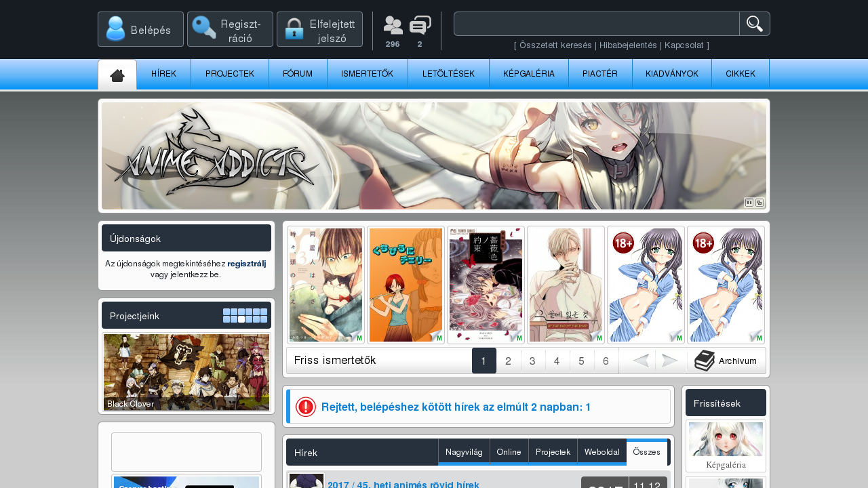868x488 pixels.
Task: Open the PROJECTEK menu
Action: tap(230, 74)
